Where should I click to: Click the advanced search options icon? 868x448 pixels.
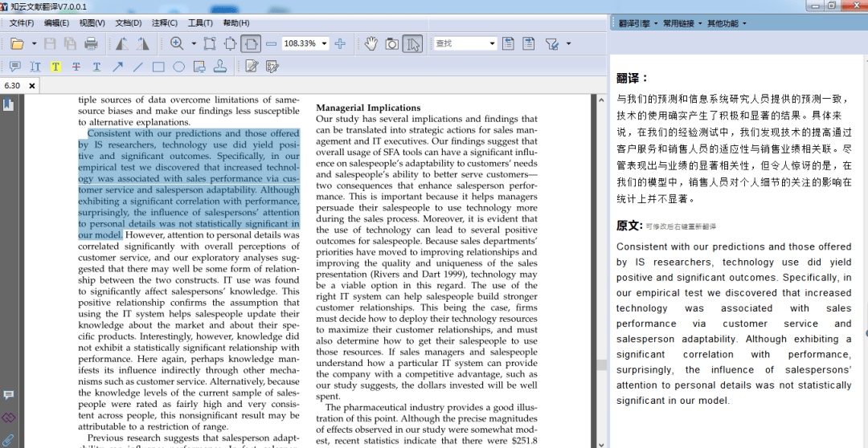click(x=551, y=43)
